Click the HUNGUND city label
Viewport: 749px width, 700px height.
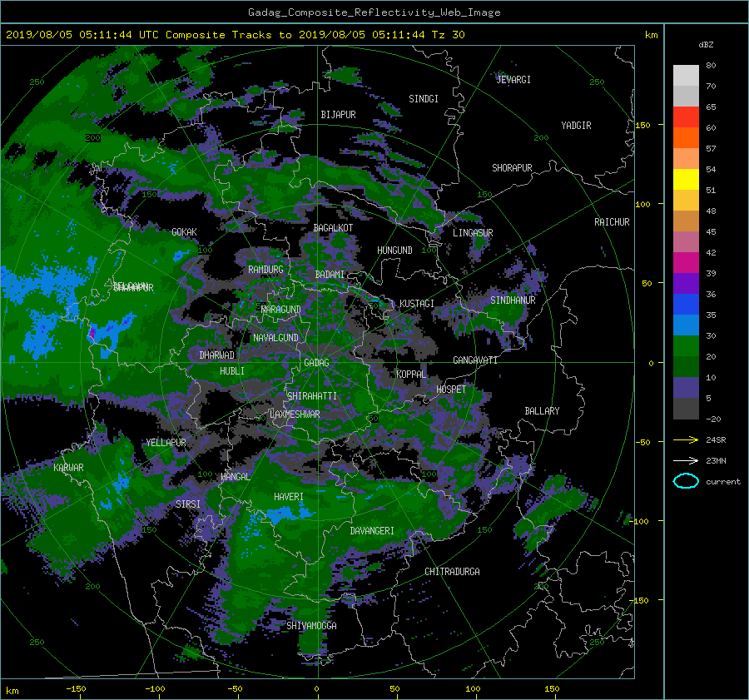tap(394, 251)
